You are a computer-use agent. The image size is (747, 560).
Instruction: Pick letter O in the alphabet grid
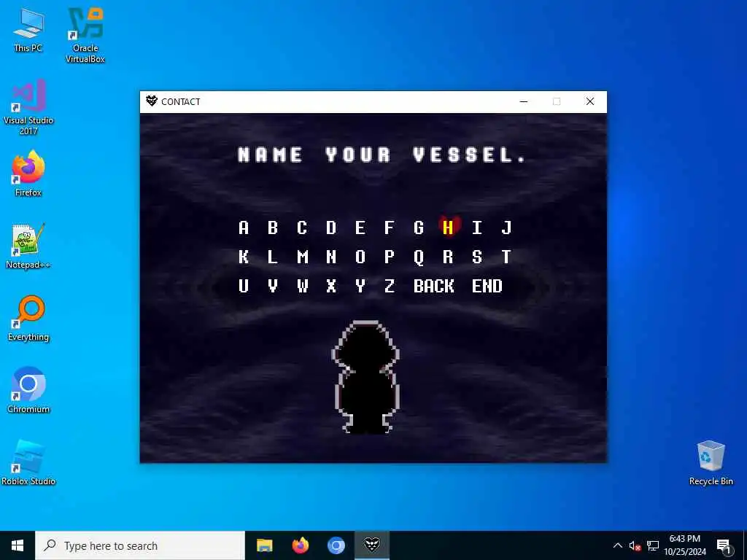(360, 257)
